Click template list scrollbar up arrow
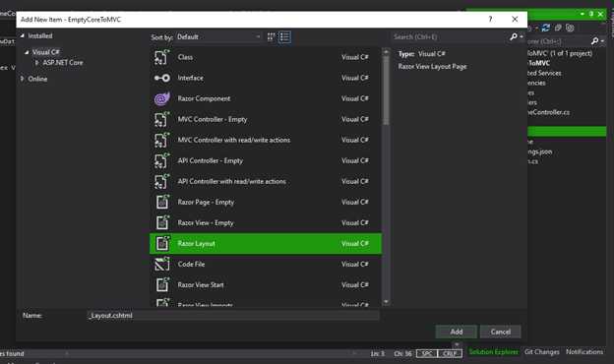Image resolution: width=614 pixels, height=364 pixels. click(x=386, y=52)
